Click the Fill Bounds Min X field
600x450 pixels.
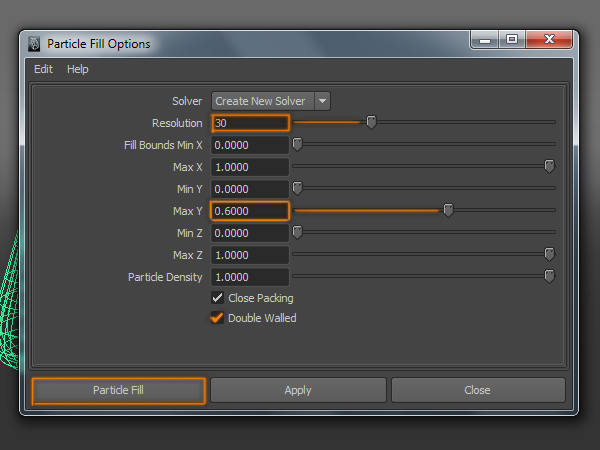point(250,145)
